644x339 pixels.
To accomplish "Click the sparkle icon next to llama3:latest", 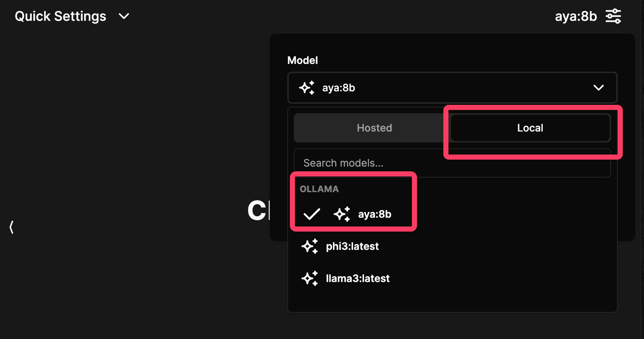I will (310, 278).
